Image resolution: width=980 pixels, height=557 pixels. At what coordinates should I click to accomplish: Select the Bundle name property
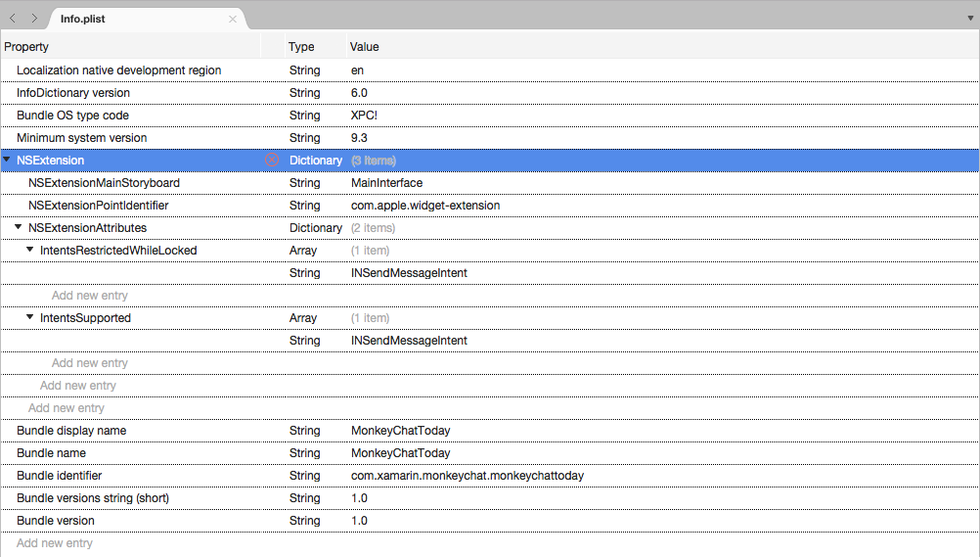51,453
